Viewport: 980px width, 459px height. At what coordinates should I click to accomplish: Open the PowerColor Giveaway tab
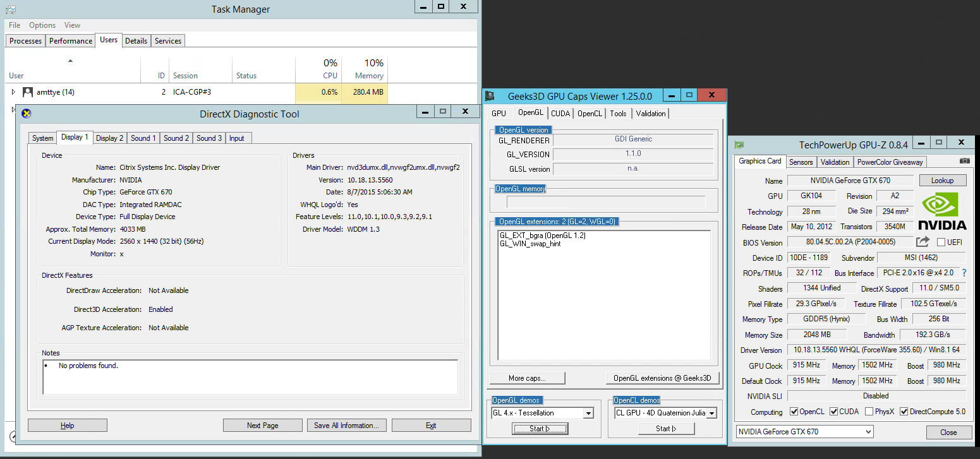pyautogui.click(x=890, y=162)
